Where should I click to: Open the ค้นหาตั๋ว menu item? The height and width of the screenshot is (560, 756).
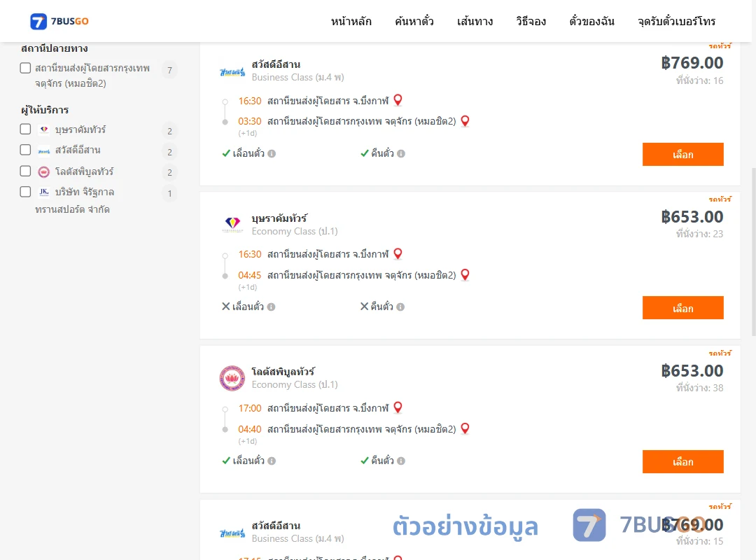tap(414, 21)
